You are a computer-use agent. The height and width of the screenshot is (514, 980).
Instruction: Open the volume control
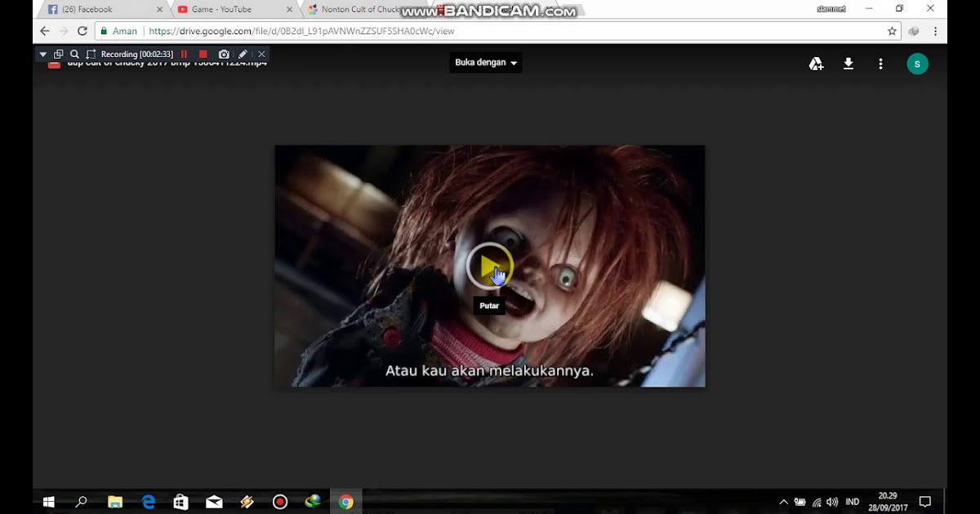[832, 502]
